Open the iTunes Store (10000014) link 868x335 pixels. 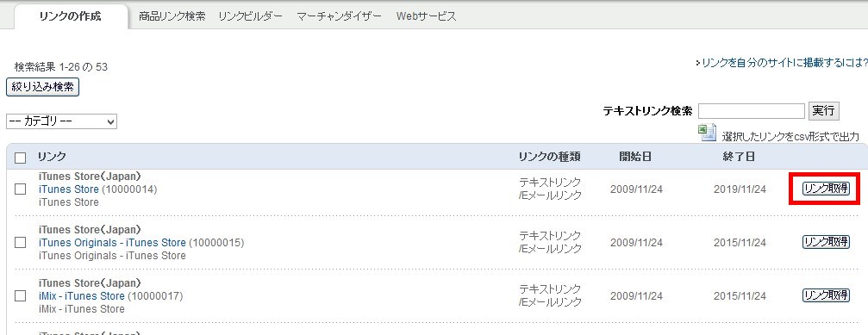tap(69, 189)
